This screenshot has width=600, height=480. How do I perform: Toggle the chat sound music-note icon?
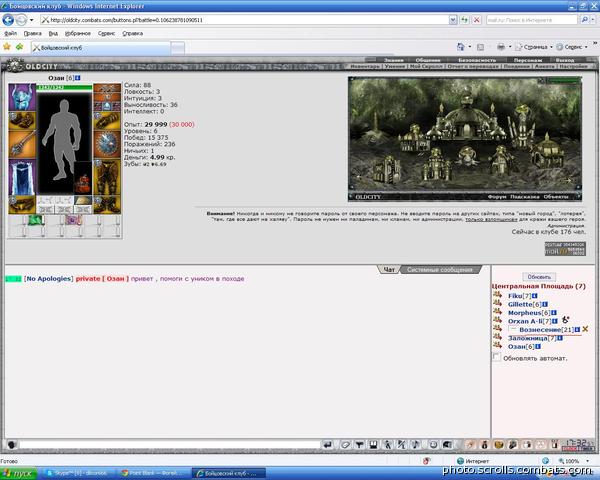pos(416,445)
